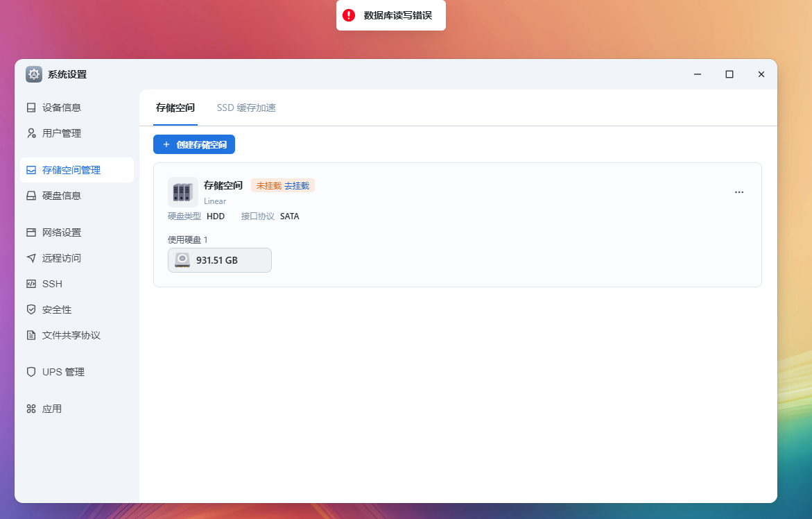812x519 pixels.
Task: Open the 安全性 settings page
Action: tap(77, 309)
